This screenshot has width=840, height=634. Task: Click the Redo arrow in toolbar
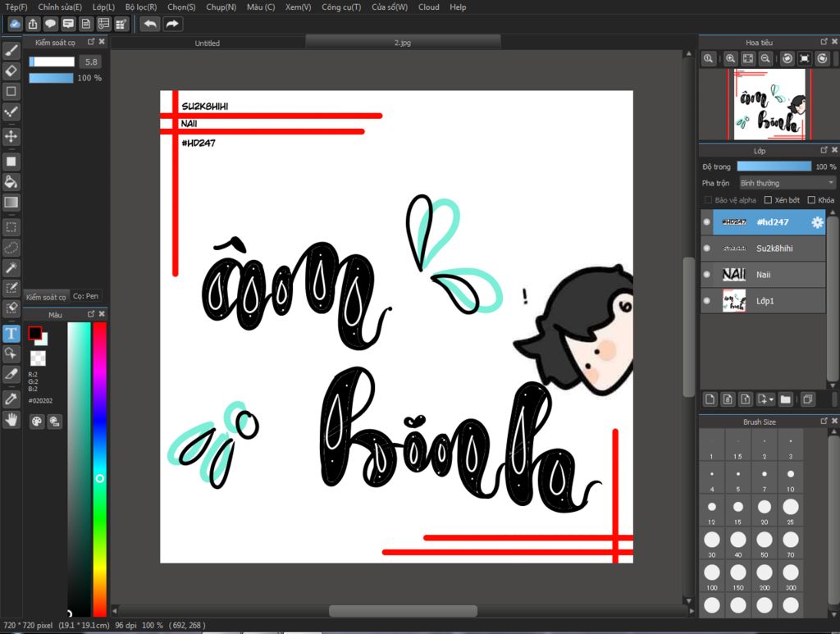(172, 24)
